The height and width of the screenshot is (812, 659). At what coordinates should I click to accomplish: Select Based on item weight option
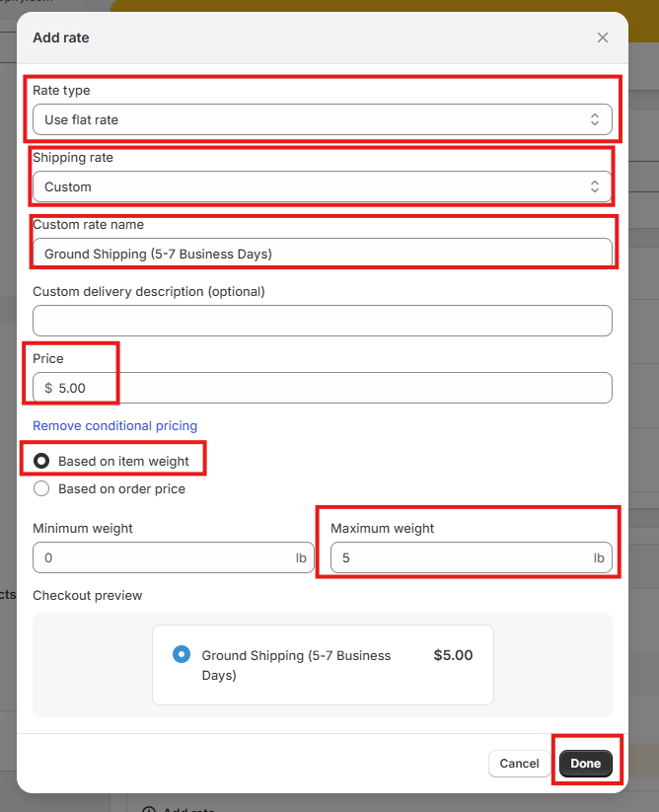click(41, 461)
